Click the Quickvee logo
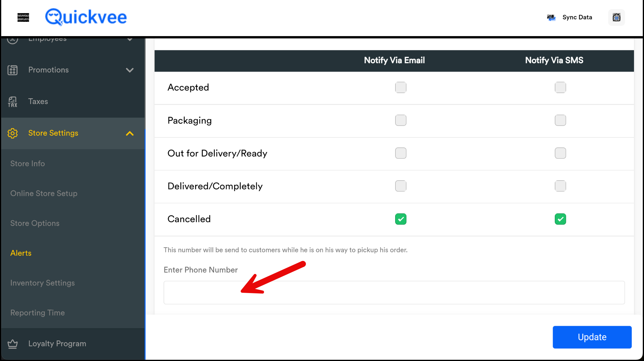 pos(86,17)
